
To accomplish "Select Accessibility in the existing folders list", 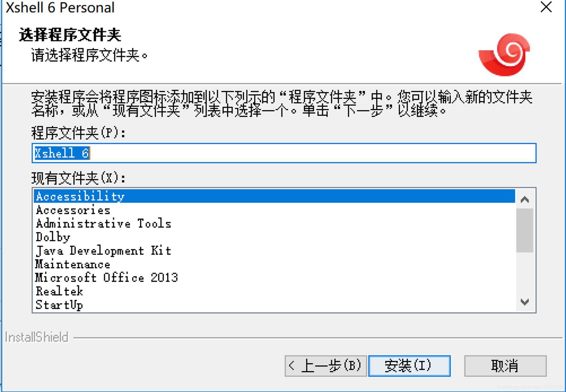I will (274, 196).
